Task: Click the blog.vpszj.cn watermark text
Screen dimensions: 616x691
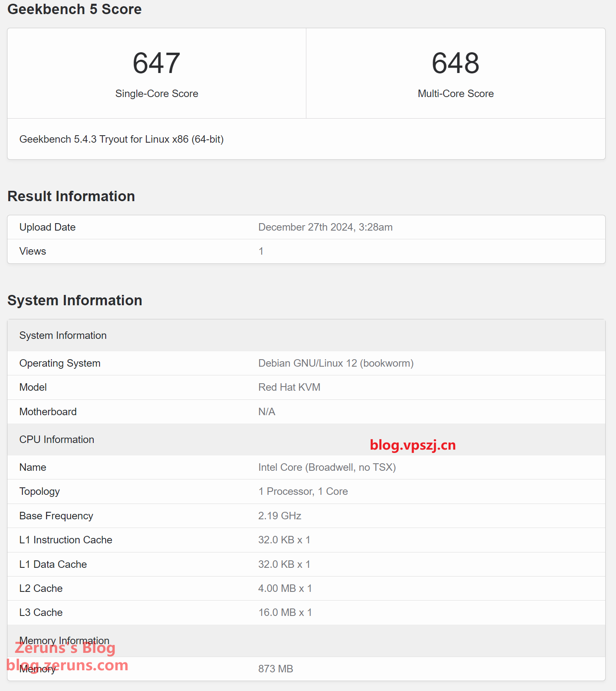Action: (412, 445)
